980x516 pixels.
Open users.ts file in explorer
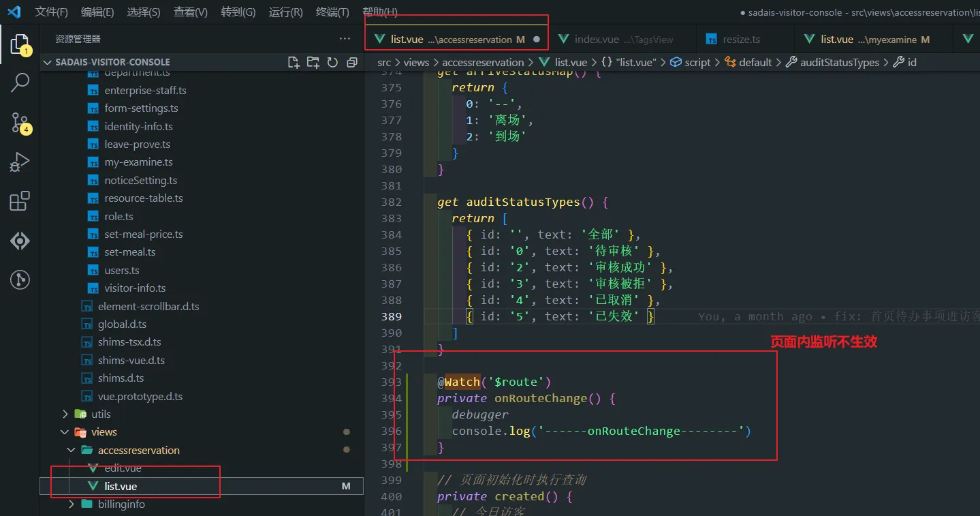point(121,270)
